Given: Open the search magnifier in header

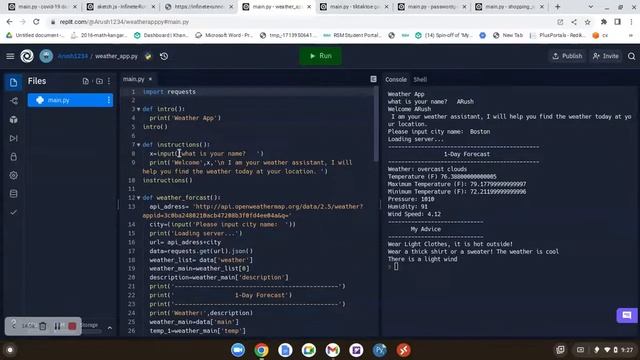Looking at the screenshot, I should (x=631, y=56).
